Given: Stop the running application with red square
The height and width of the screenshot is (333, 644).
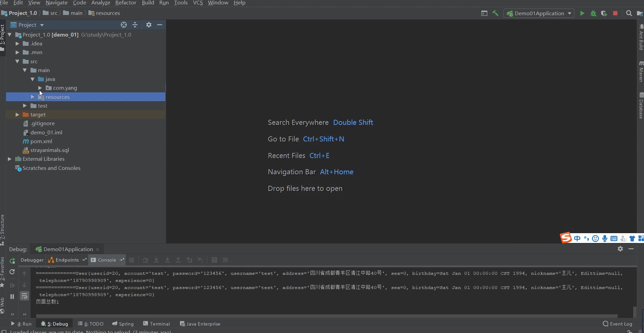Looking at the screenshot, I should click(615, 14).
